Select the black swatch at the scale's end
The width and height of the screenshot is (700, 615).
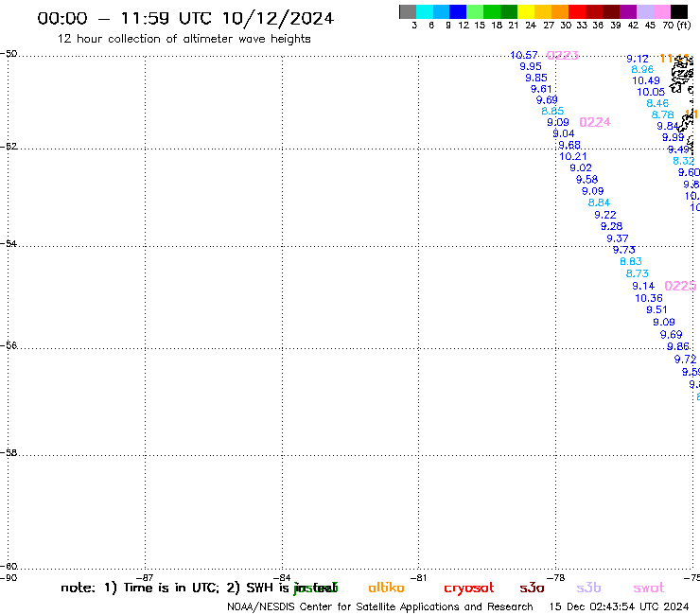click(x=679, y=11)
